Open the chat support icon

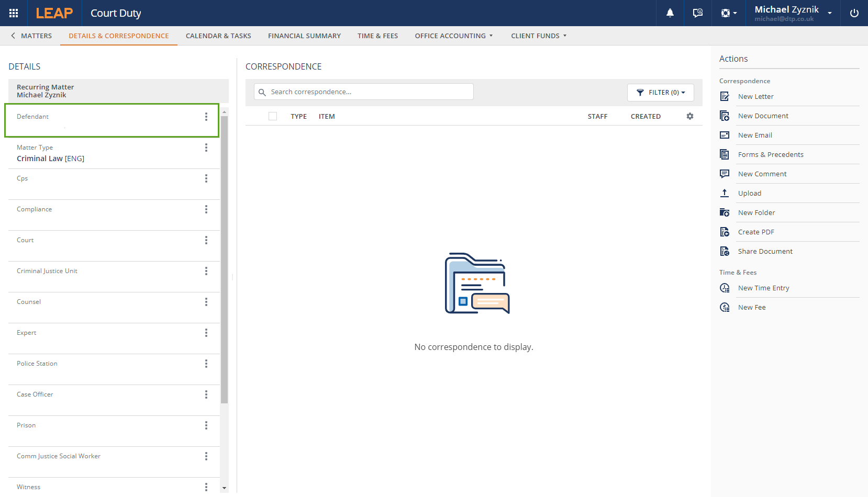click(x=697, y=13)
